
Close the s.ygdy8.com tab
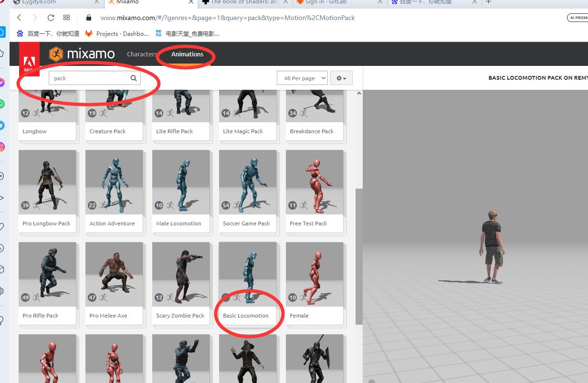click(97, 2)
